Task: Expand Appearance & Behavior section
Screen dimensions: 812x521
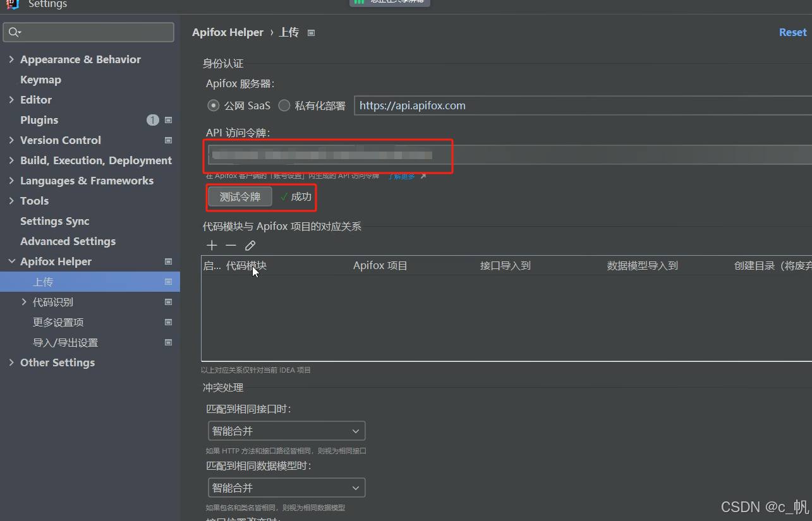Action: coord(11,59)
